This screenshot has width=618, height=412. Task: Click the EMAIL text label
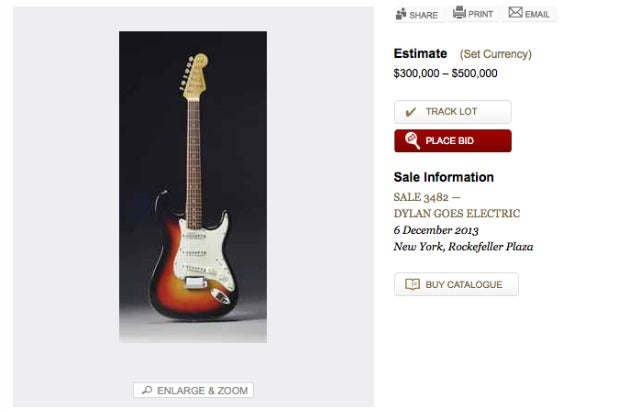click(x=538, y=14)
